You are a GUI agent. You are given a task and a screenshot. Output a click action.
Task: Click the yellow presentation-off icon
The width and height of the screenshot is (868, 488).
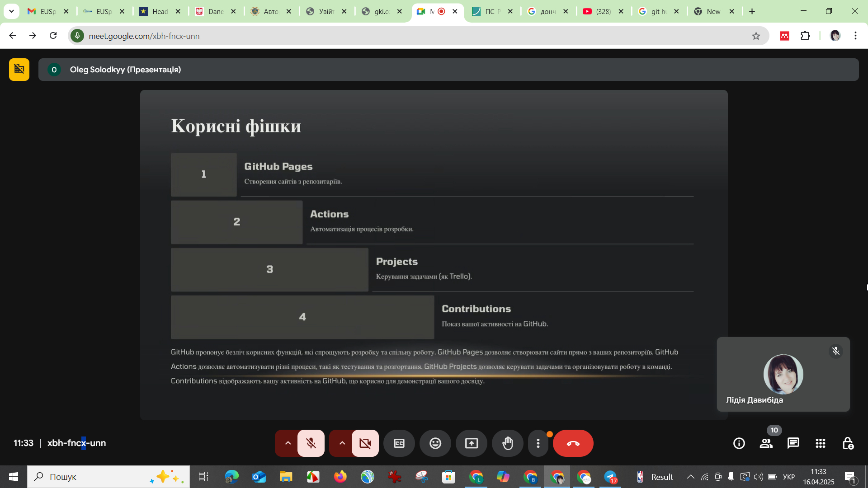pos(19,70)
